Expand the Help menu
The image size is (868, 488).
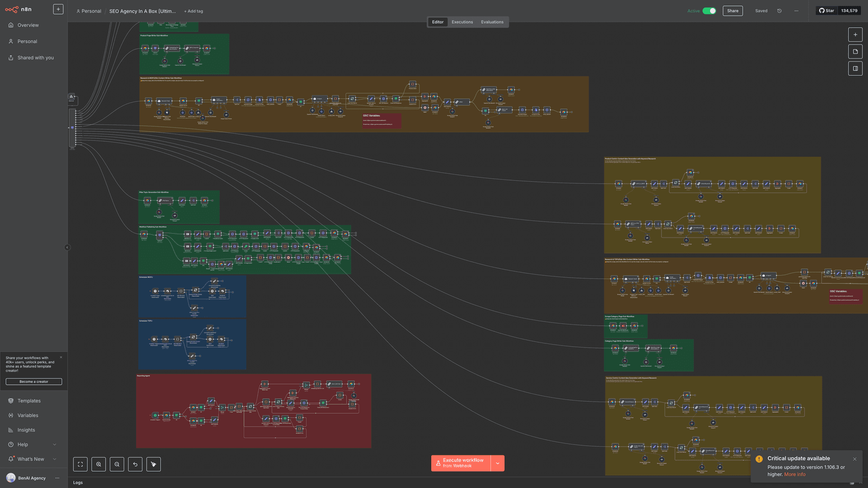33,445
